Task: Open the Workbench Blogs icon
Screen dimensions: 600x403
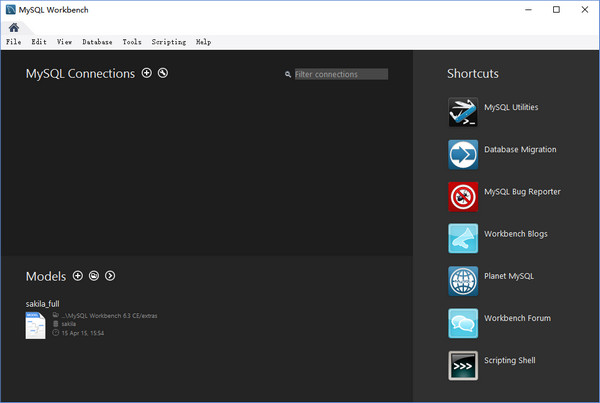Action: click(463, 238)
